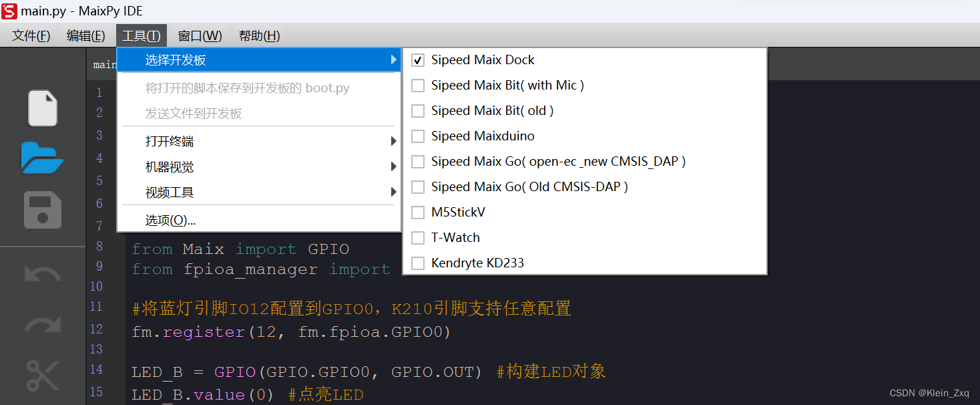Viewport: 980px width, 405px height.
Task: Click the redo arrow icon
Action: [42, 325]
